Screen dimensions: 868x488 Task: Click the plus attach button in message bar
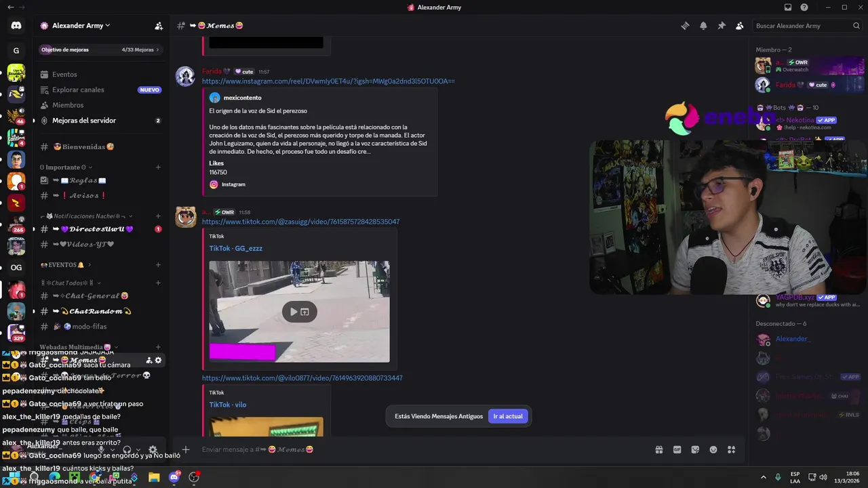point(185,449)
